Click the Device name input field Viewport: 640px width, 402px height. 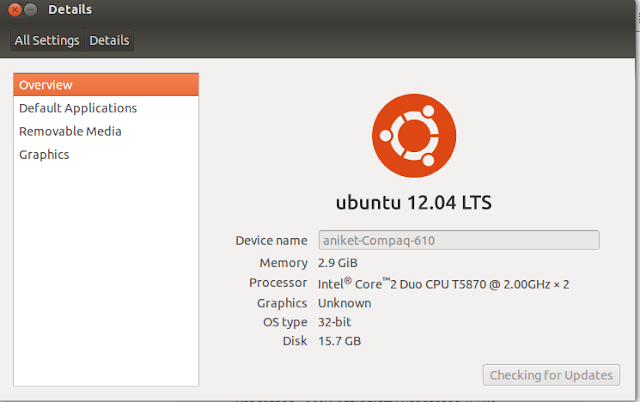click(459, 240)
